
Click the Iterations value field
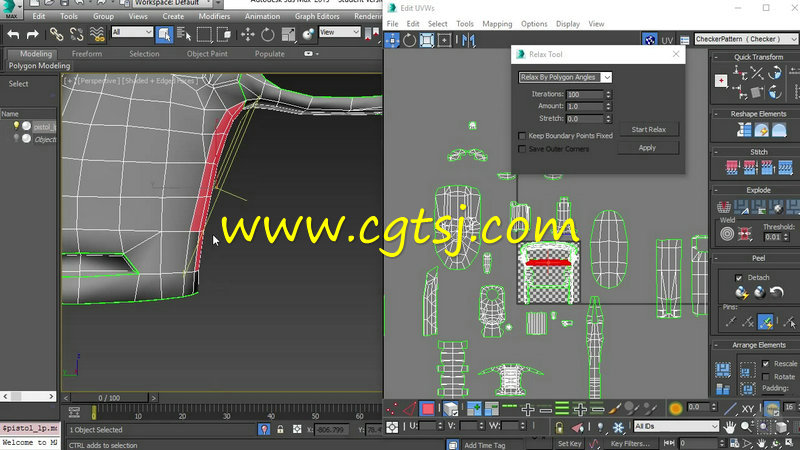585,94
